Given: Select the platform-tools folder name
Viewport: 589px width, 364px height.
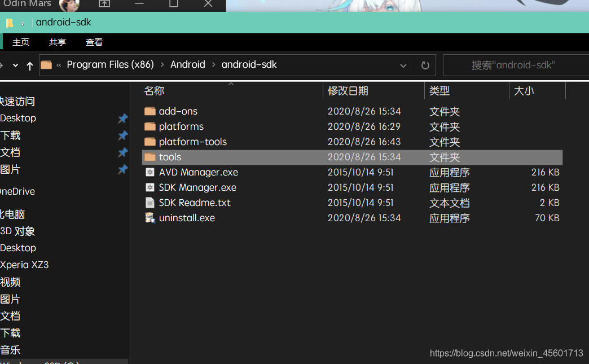Looking at the screenshot, I should [x=193, y=142].
